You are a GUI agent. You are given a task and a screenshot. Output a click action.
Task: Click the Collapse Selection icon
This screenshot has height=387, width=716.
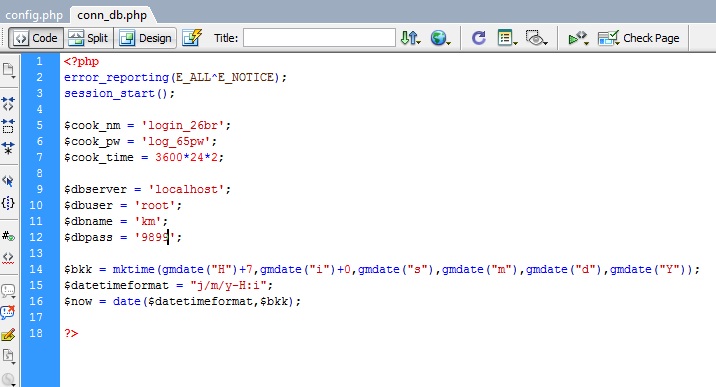[8, 126]
